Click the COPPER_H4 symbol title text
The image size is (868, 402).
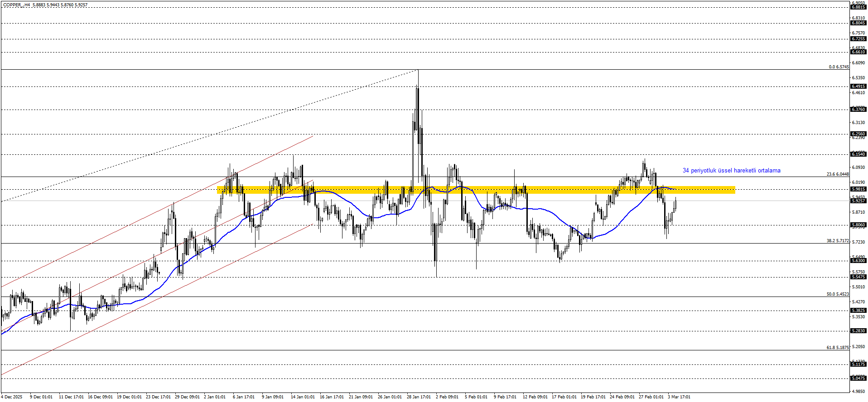(17, 5)
